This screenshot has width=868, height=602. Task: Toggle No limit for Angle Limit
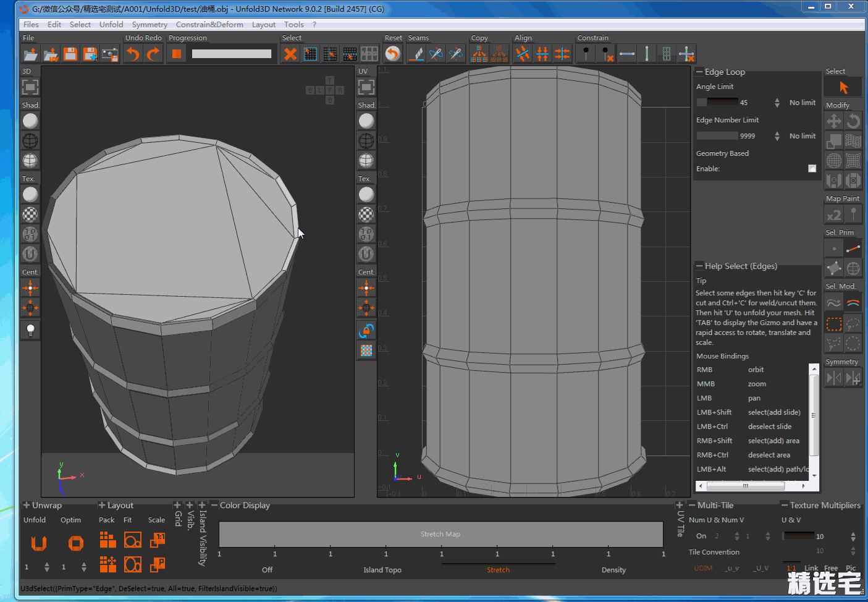(x=802, y=103)
